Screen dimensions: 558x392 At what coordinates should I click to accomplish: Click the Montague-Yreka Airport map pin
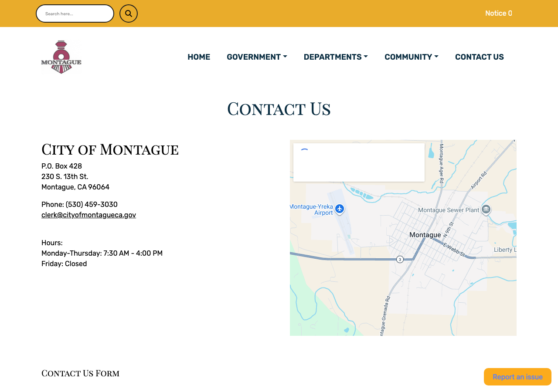[340, 209]
